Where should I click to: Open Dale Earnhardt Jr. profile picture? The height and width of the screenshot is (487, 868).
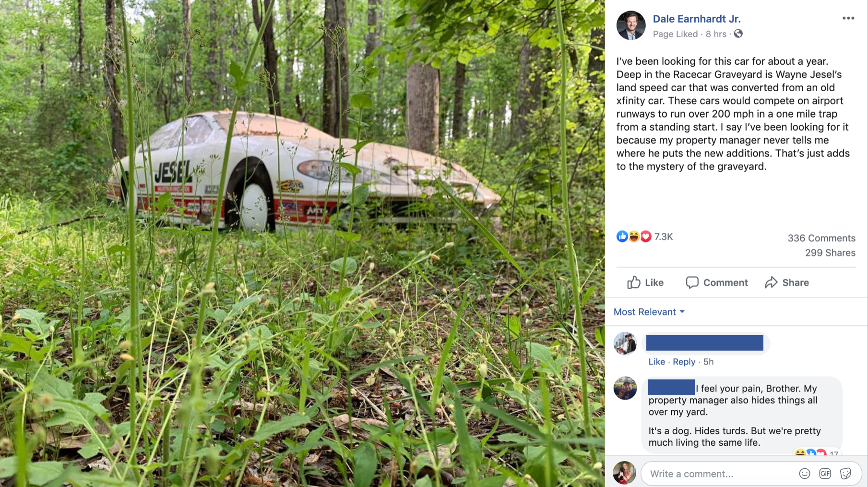point(631,25)
